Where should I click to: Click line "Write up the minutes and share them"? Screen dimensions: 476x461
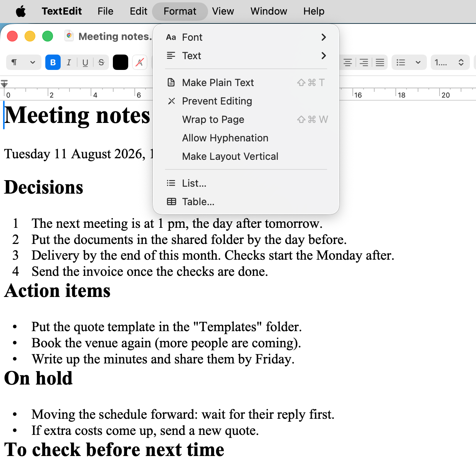163,359
